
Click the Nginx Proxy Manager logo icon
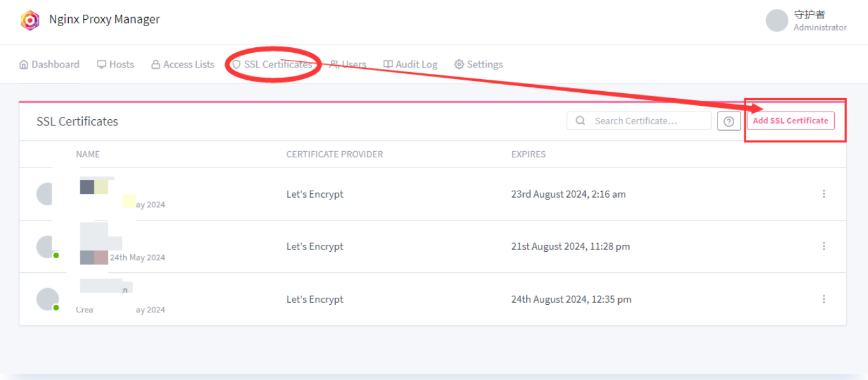tap(30, 20)
